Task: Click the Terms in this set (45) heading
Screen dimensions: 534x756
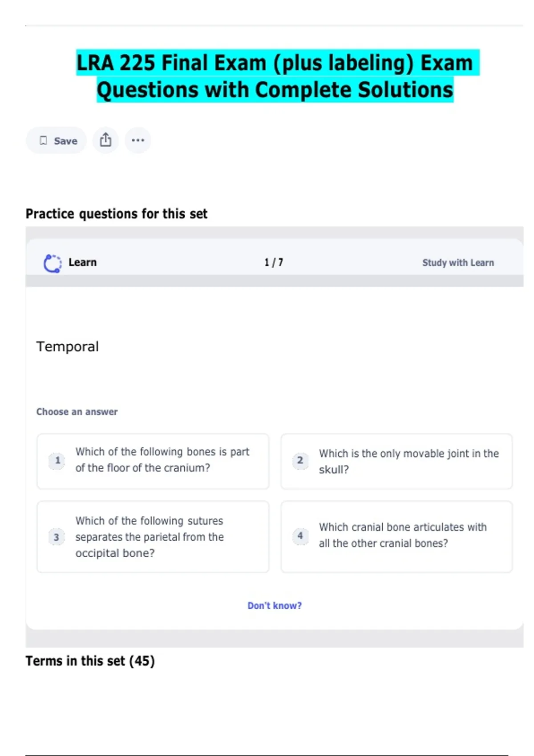Action: (90, 661)
